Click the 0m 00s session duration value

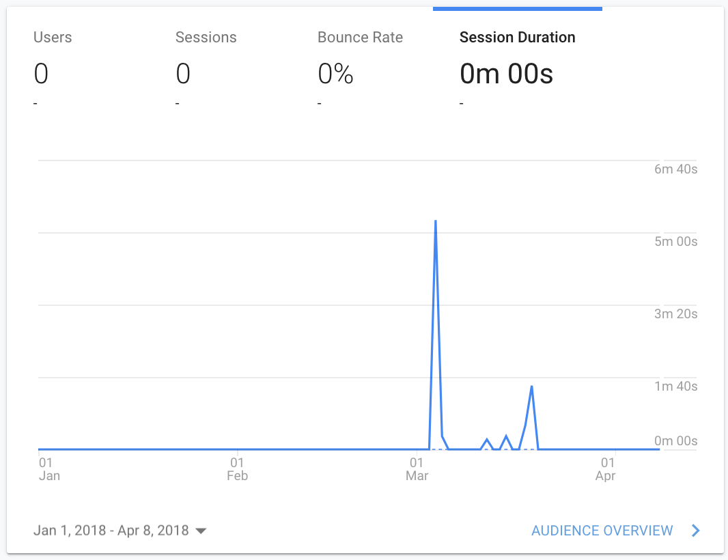pos(506,74)
